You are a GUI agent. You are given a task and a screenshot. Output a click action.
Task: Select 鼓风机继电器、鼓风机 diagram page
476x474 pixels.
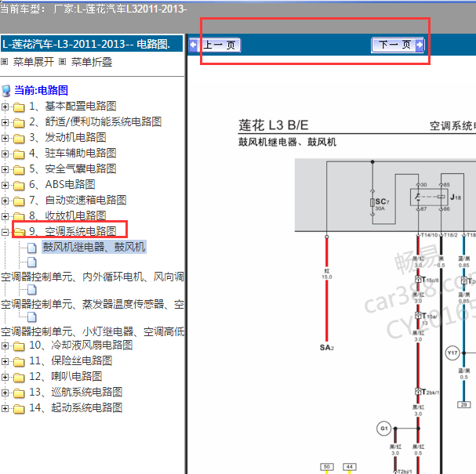point(94,247)
